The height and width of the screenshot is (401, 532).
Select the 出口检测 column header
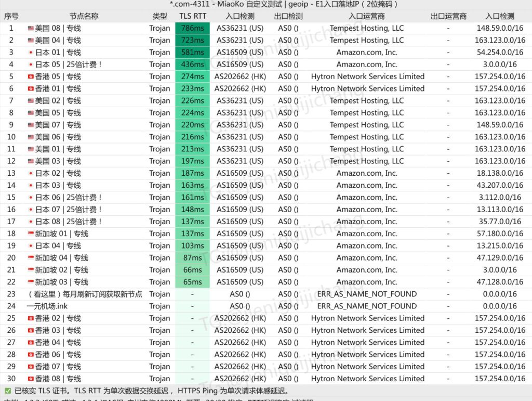point(288,16)
